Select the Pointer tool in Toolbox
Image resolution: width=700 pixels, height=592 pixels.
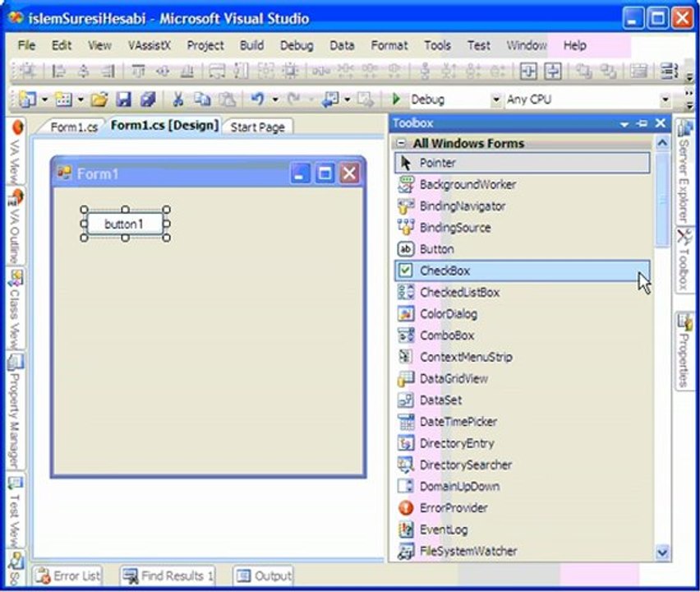(x=522, y=163)
